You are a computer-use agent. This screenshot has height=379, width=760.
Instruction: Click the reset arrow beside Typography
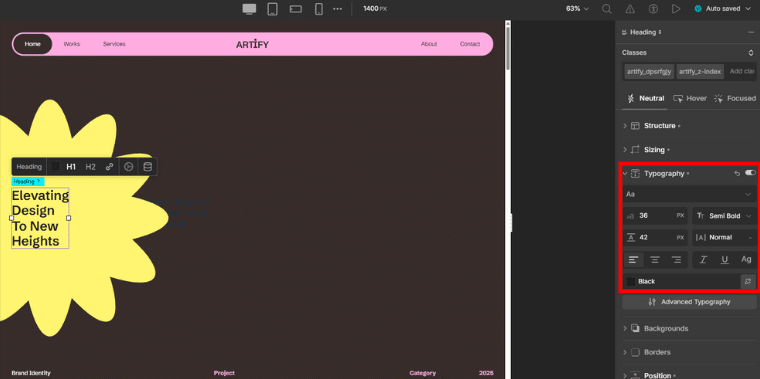(737, 173)
